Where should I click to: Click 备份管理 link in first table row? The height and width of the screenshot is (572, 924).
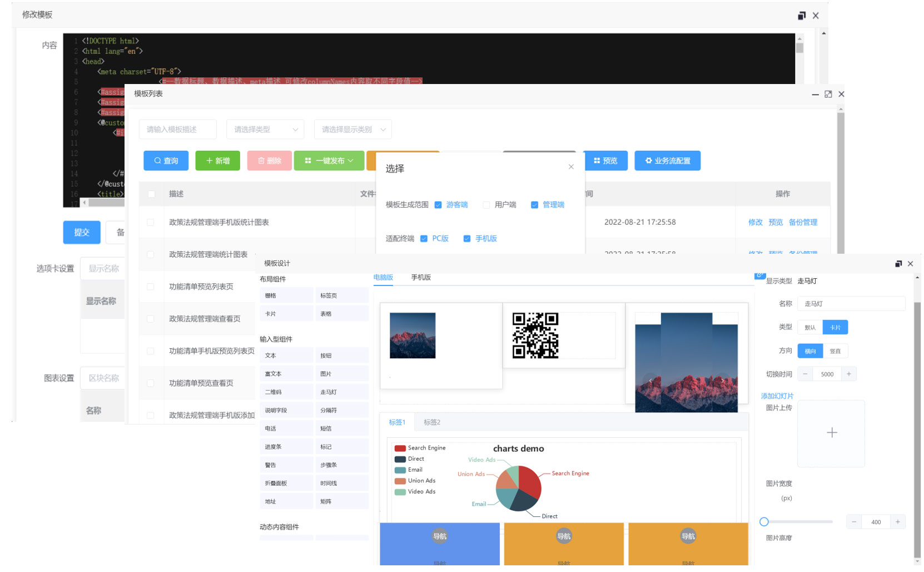click(x=803, y=223)
